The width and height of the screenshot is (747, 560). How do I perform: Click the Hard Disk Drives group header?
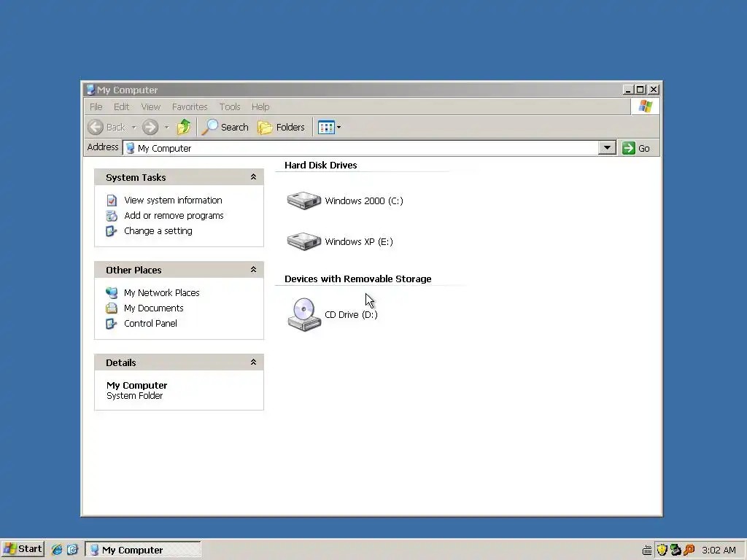pos(321,166)
